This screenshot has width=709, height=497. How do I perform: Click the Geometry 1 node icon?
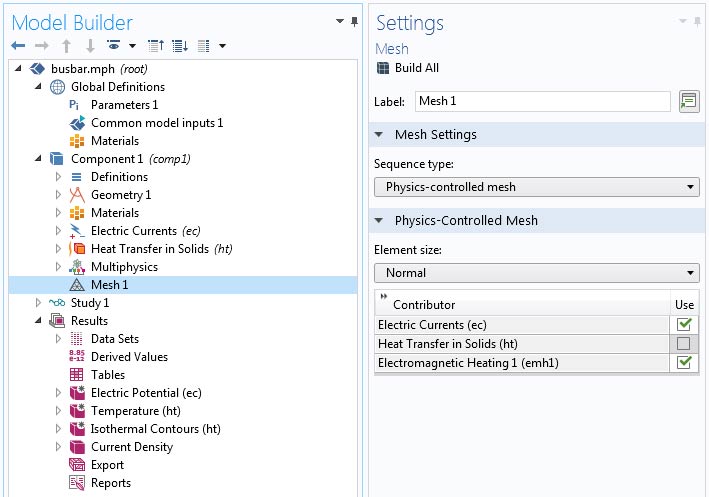point(76,195)
